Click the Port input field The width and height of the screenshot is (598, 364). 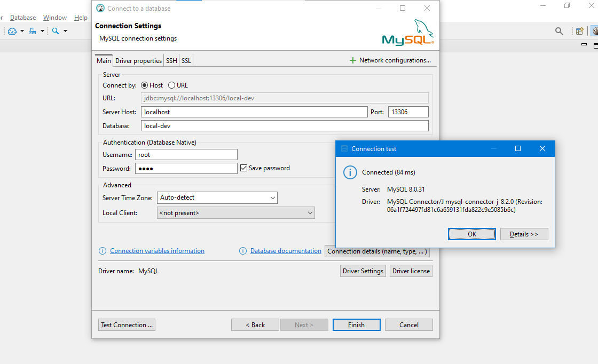pos(408,112)
